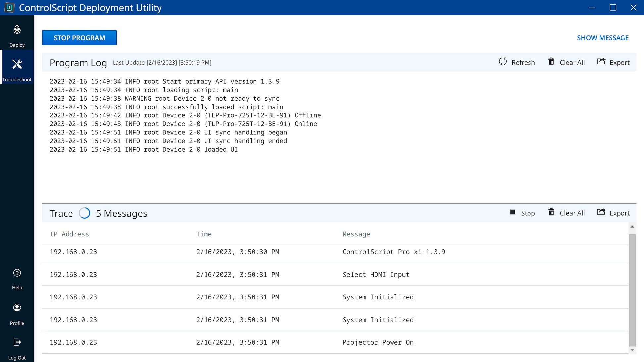Screen dimensions: 644x362
Task: Minimize the ControlScript window
Action: 592,8
